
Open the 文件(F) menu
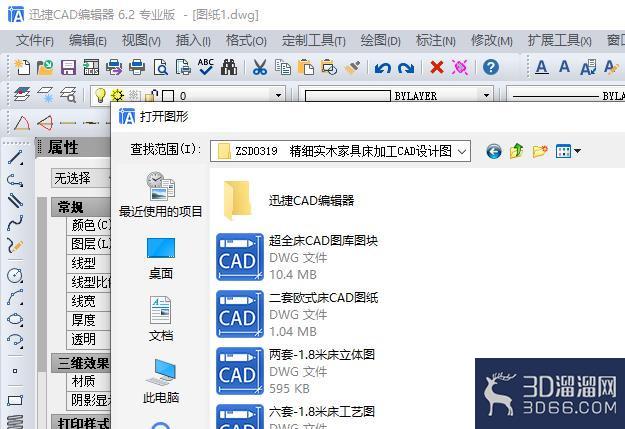pyautogui.click(x=35, y=40)
